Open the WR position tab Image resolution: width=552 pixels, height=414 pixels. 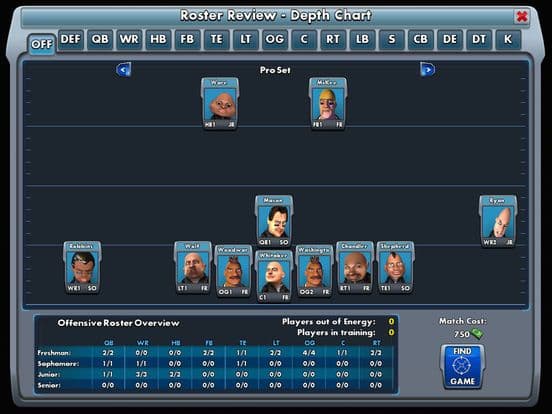(x=129, y=40)
